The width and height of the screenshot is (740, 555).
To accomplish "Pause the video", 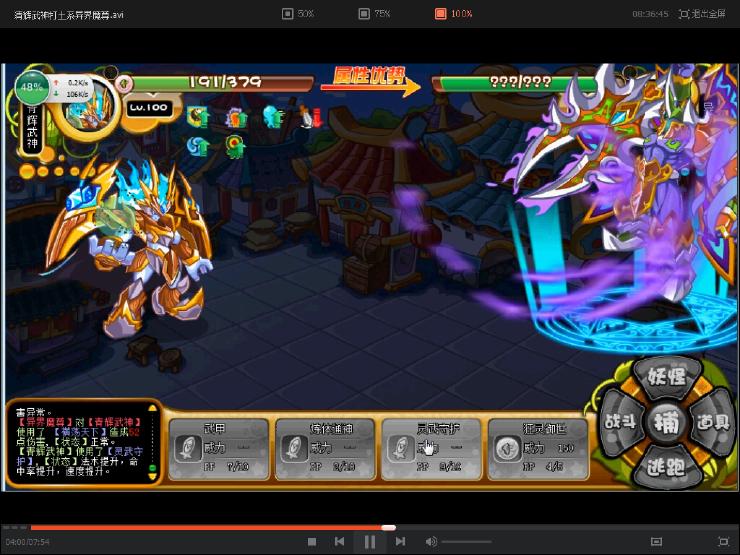I will pos(370,542).
